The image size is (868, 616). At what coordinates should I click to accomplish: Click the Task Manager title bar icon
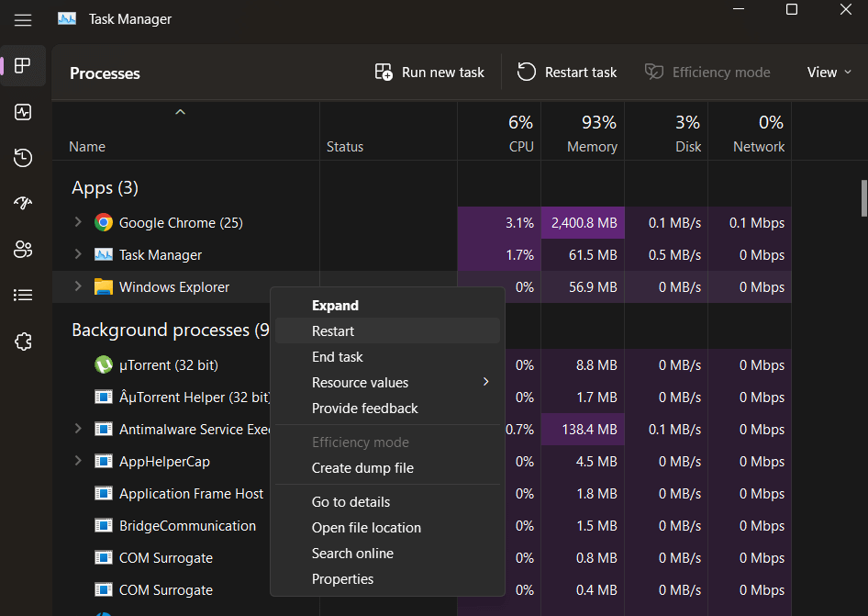click(67, 19)
